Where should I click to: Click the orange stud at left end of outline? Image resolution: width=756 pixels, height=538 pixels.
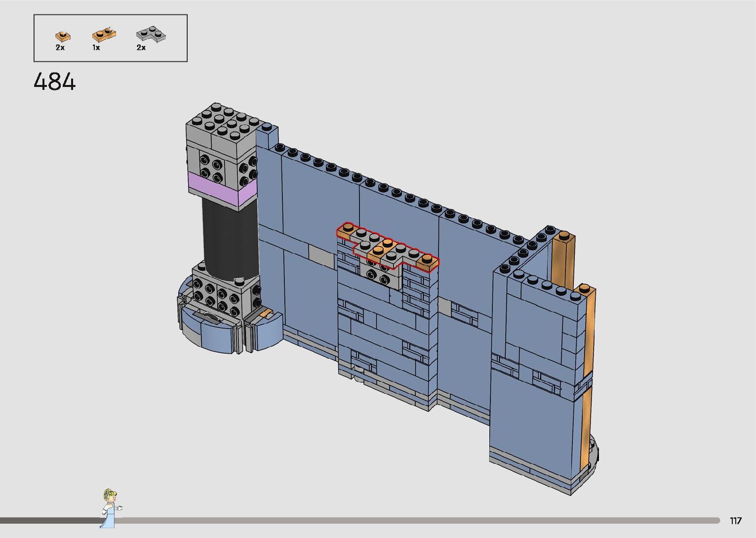pyautogui.click(x=348, y=229)
